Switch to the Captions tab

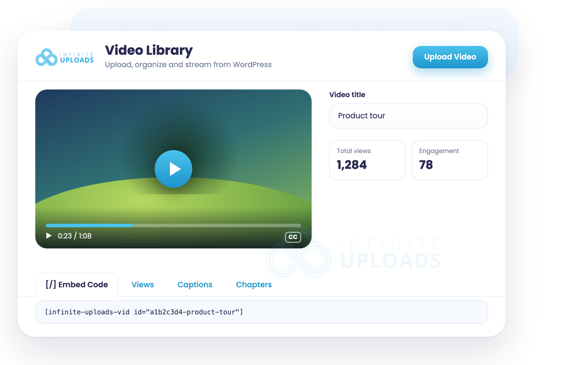195,285
